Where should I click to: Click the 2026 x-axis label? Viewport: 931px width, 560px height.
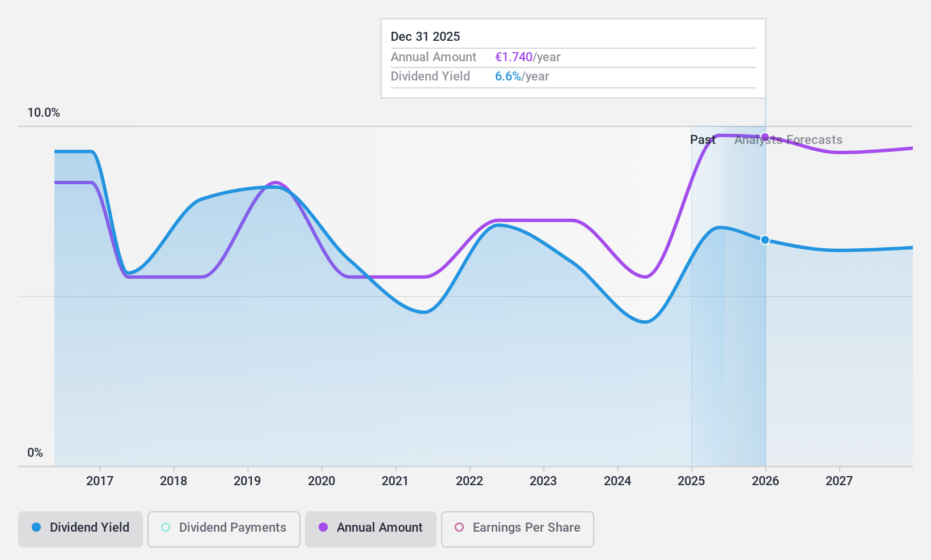(x=765, y=481)
